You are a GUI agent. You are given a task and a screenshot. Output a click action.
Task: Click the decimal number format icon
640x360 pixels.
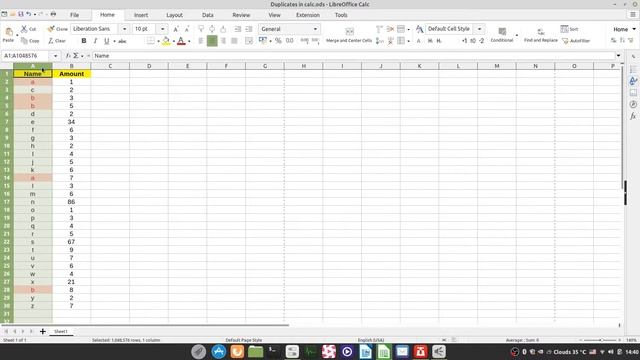[x=289, y=41]
